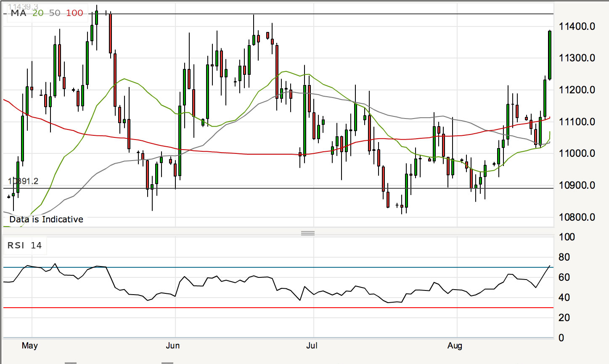Click the RSI indicator label

click(16, 245)
